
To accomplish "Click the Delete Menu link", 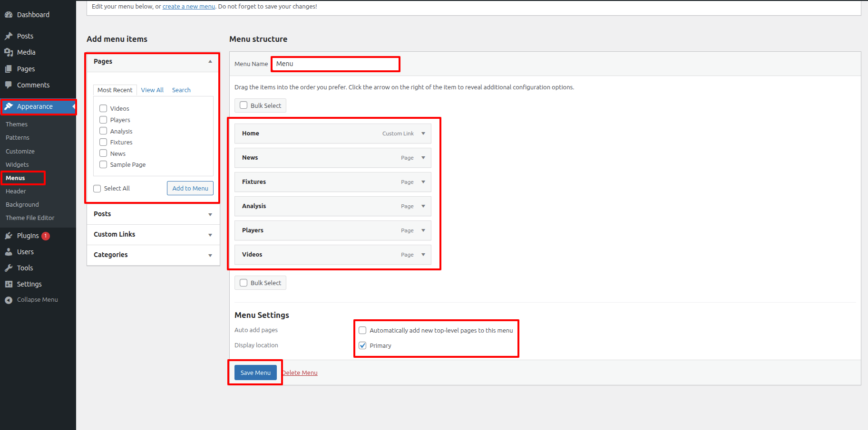I will [300, 373].
